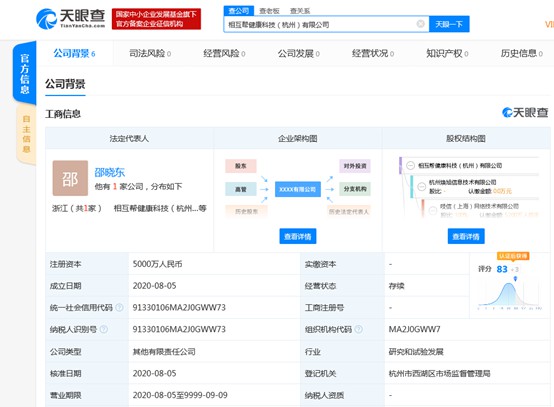This screenshot has height=407, width=554.
Task: Click the 其他有限责任公司 company type value
Action: coord(164,352)
